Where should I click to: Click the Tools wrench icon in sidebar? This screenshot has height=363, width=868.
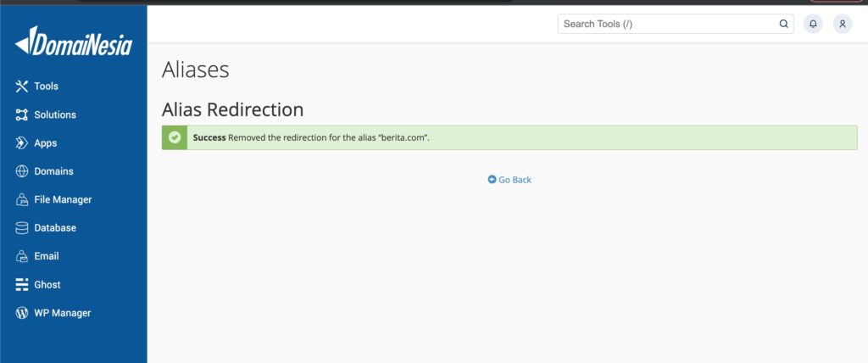point(22,87)
